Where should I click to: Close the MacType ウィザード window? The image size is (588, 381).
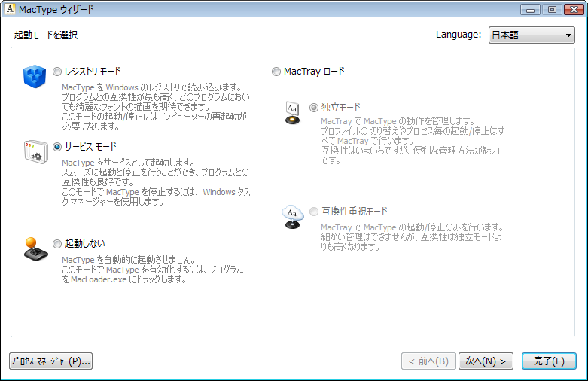point(574,10)
